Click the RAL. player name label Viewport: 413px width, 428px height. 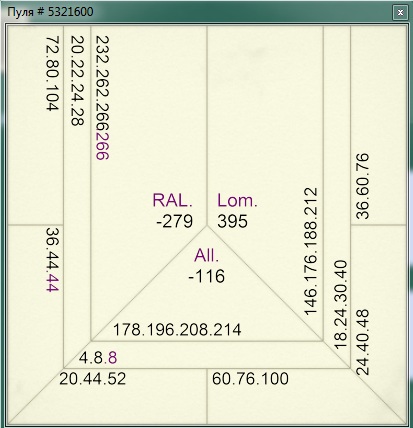(x=172, y=200)
